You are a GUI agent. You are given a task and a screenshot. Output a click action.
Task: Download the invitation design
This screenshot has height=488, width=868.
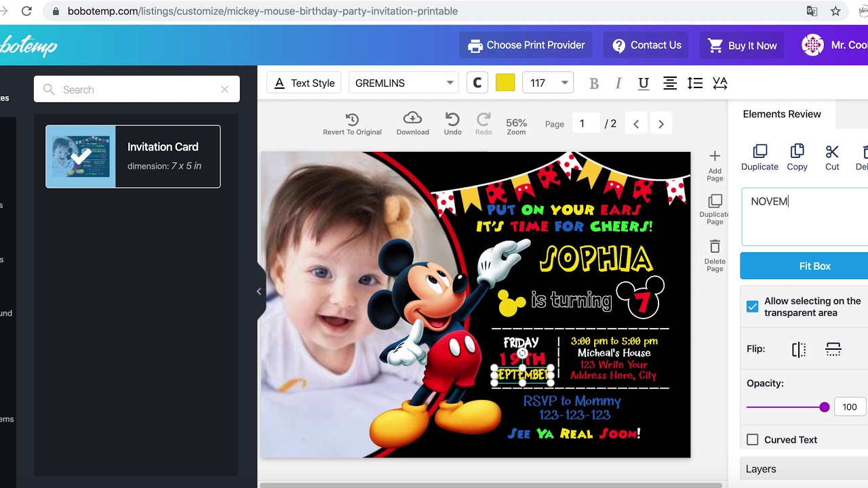(412, 124)
